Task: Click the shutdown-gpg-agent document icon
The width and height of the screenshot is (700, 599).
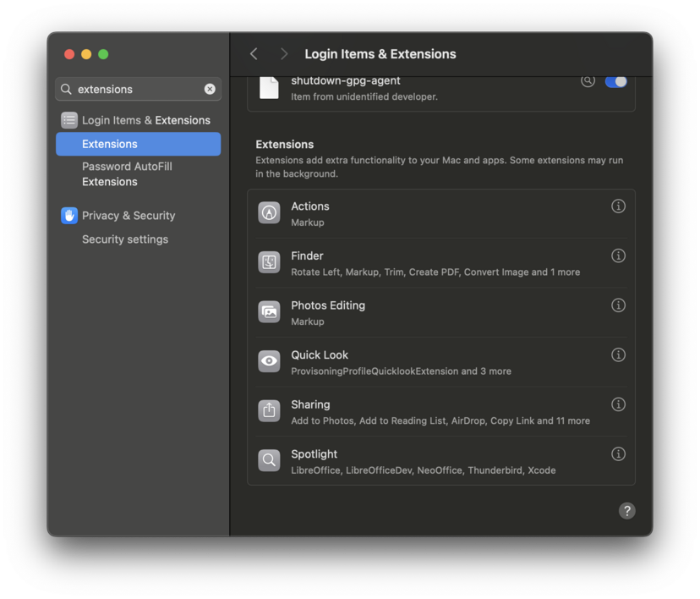Action: point(268,85)
